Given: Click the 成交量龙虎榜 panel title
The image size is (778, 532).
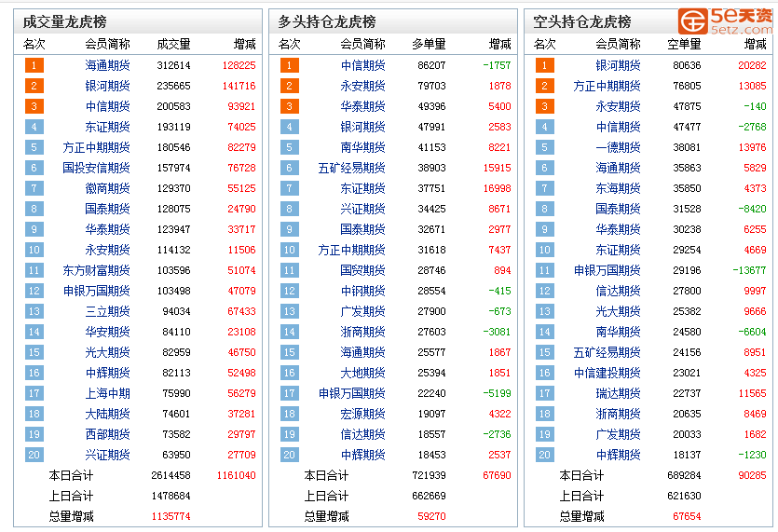Looking at the screenshot, I should click(x=65, y=21).
